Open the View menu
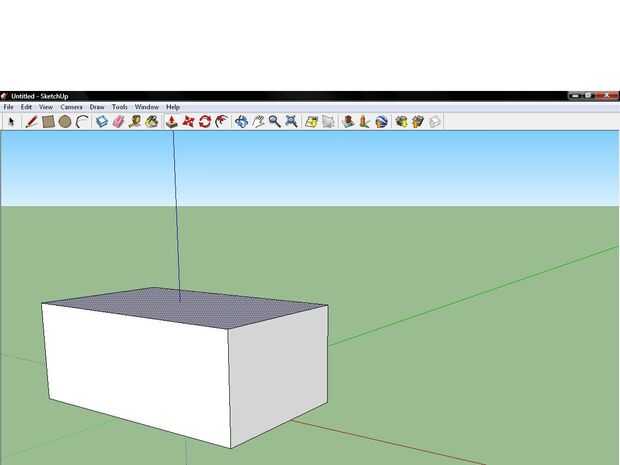 [x=45, y=107]
